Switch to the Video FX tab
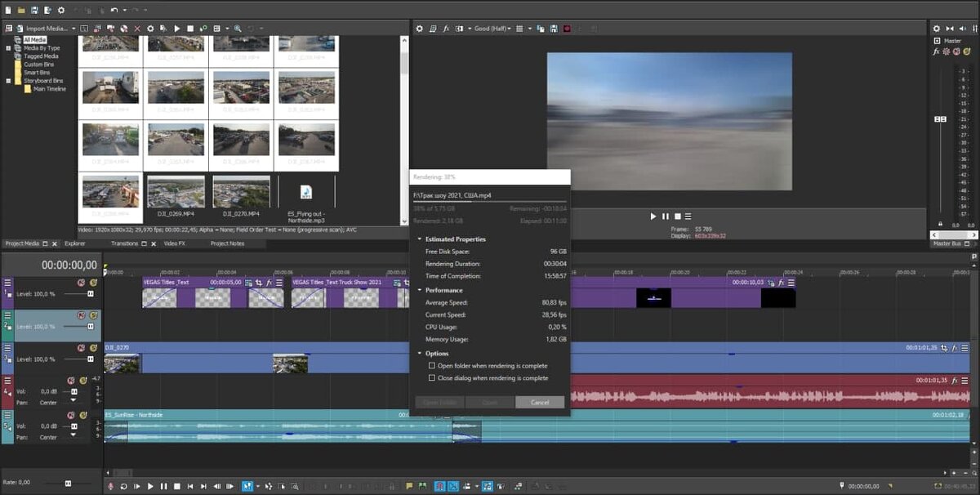This screenshot has width=980, height=495. [174, 243]
